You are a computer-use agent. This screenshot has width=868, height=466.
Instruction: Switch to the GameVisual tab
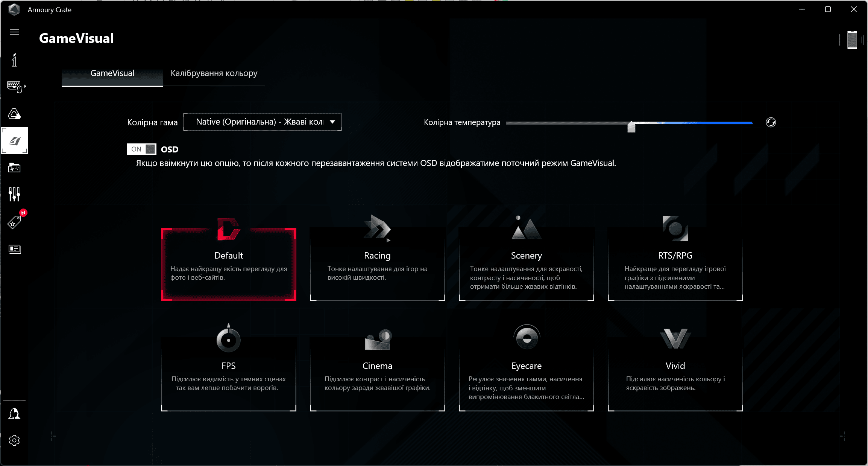[x=112, y=73]
